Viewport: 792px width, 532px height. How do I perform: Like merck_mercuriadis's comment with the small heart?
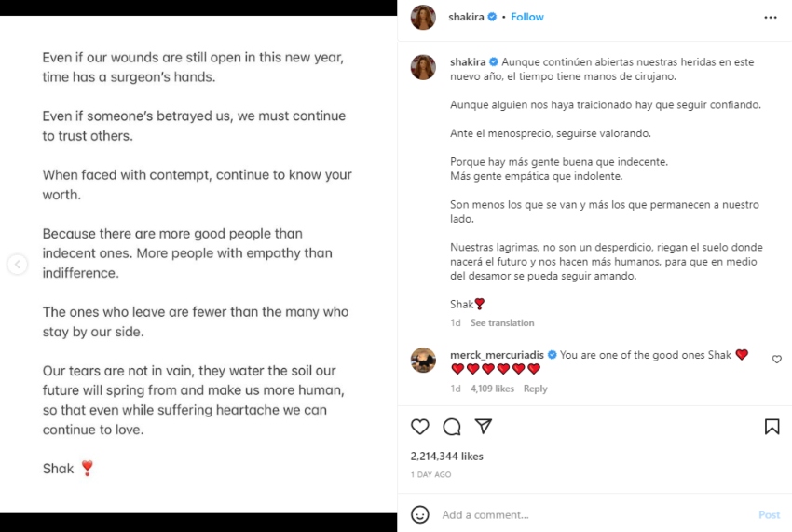tap(777, 360)
